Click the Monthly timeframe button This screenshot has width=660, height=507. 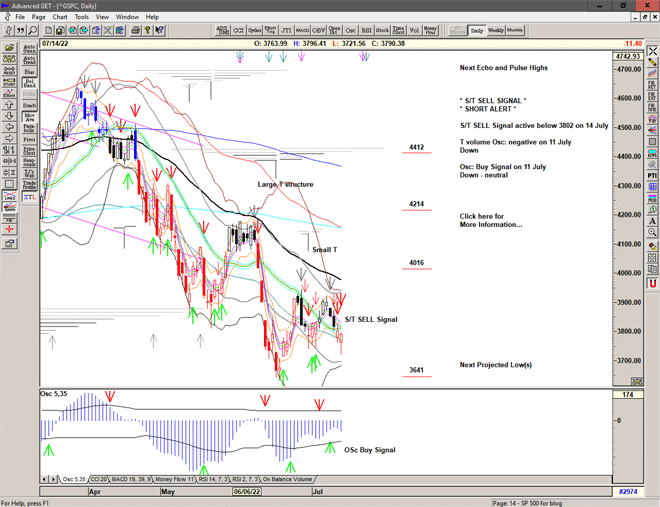coord(515,30)
